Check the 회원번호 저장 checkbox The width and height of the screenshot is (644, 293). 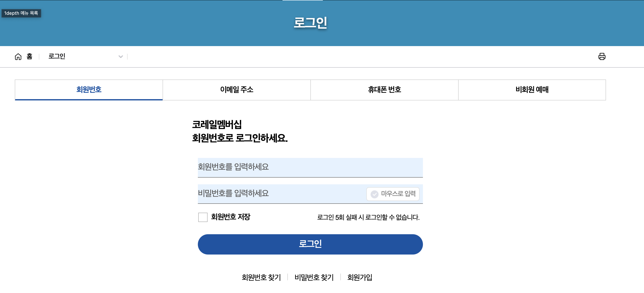click(202, 217)
